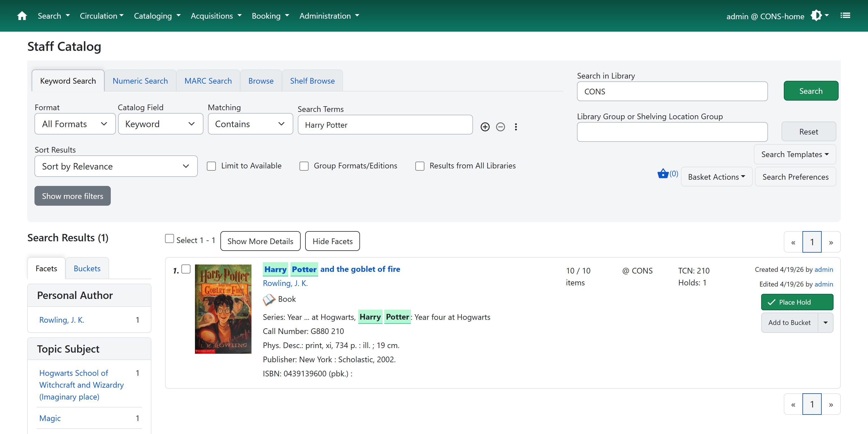Open title Harry Potter and the goblet of fire
Image resolution: width=868 pixels, height=434 pixels.
pyautogui.click(x=332, y=269)
